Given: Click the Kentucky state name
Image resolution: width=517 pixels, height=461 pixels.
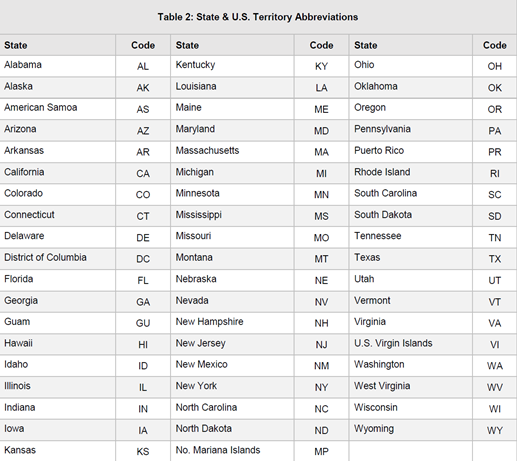Looking at the screenshot, I should [x=195, y=65].
